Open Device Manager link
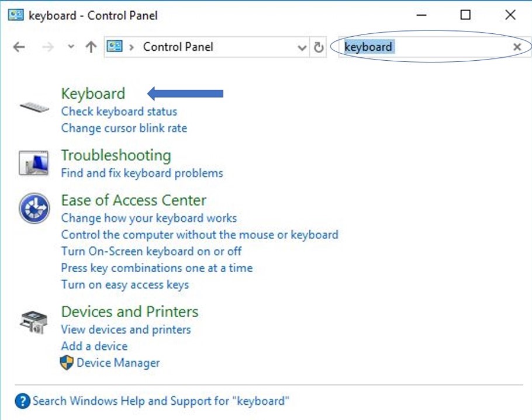The image size is (532, 420). [118, 363]
